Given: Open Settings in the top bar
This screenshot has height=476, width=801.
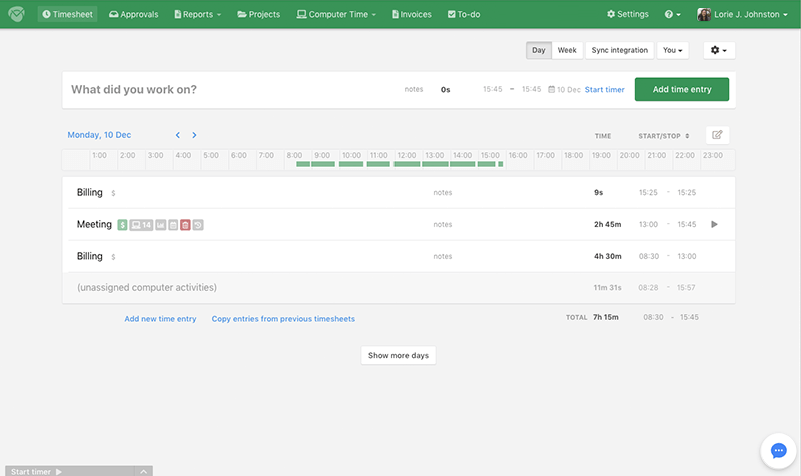Looking at the screenshot, I should pyautogui.click(x=627, y=14).
